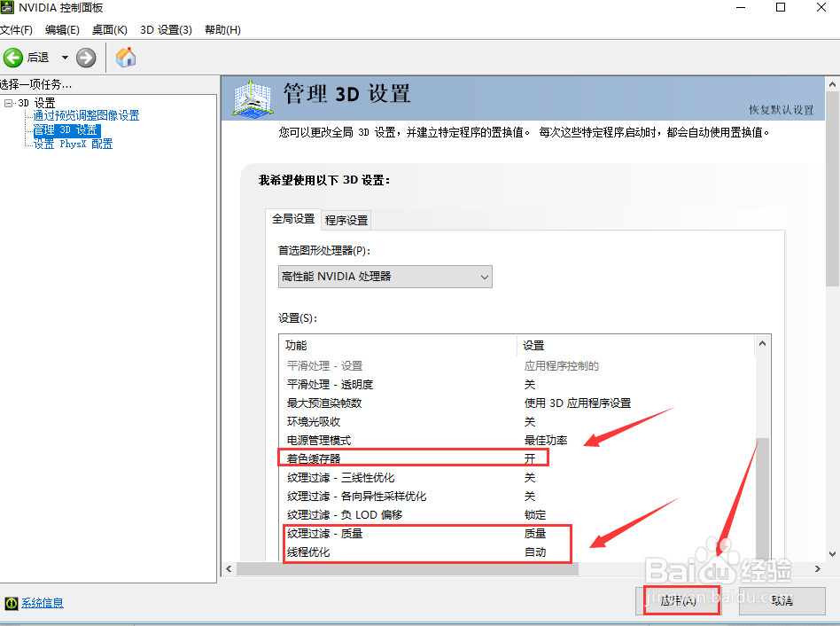Click the 应用(A) button
Screen dimensions: 840x626
[678, 601]
